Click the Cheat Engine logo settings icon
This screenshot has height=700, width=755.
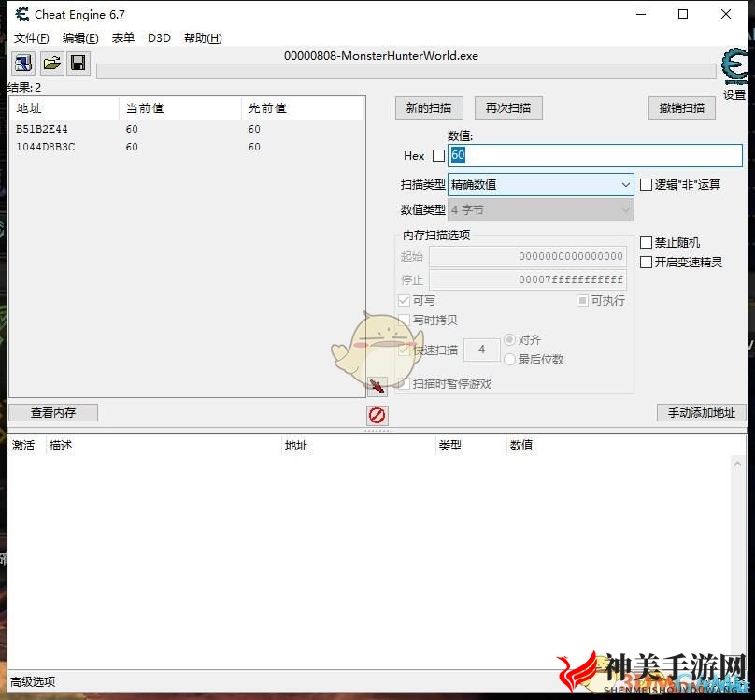(734, 67)
